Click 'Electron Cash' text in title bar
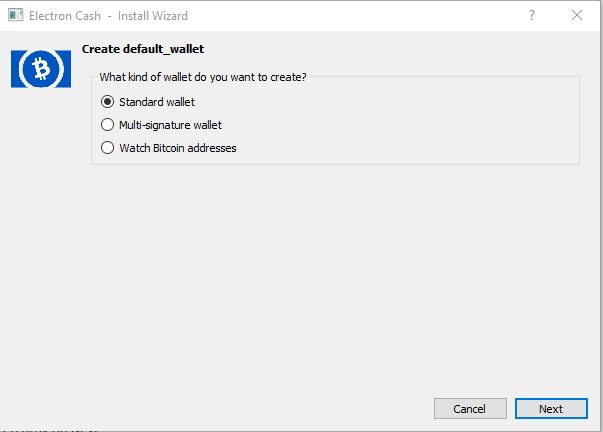 [x=65, y=16]
